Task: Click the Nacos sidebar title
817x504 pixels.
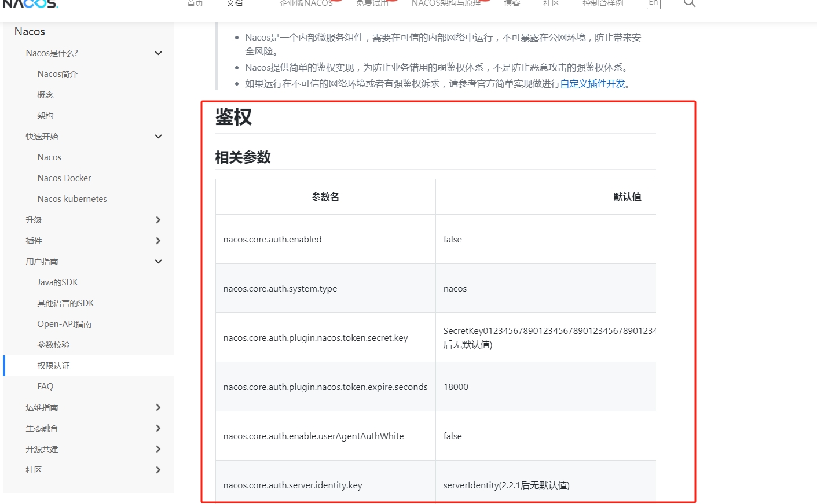Action: point(30,31)
